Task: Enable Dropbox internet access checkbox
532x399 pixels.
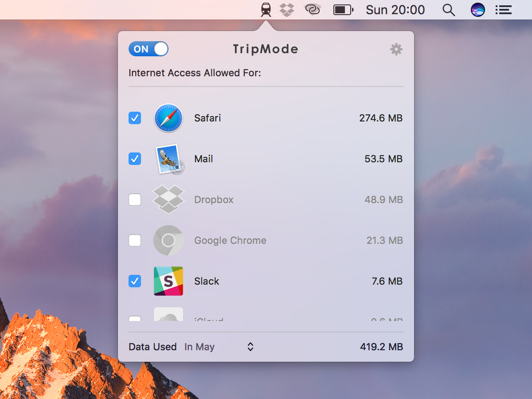Action: (x=135, y=199)
